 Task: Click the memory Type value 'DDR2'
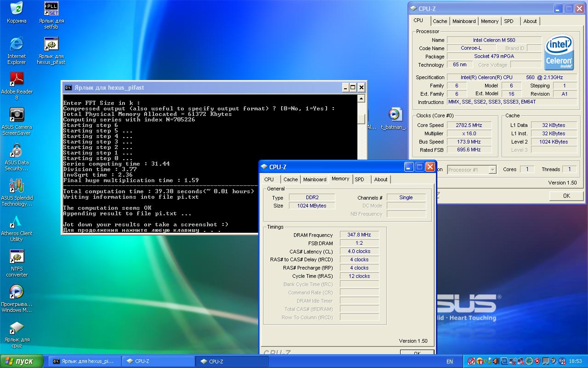[311, 197]
